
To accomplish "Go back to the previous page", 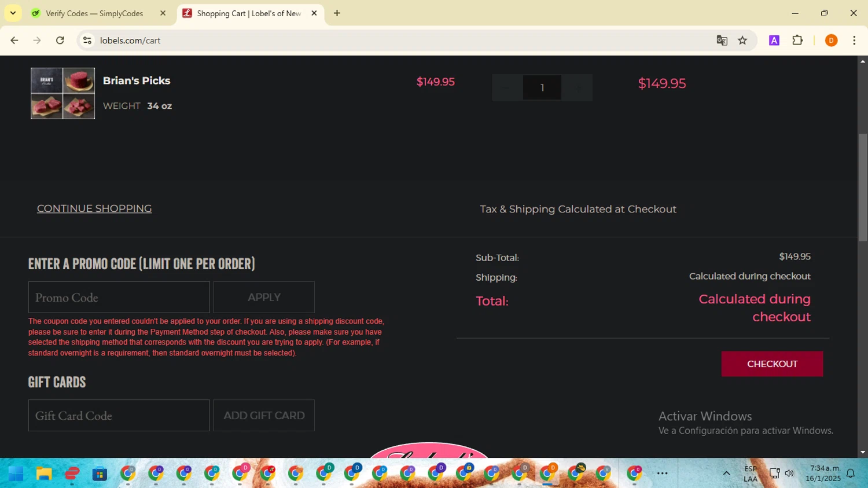I will click(x=14, y=41).
